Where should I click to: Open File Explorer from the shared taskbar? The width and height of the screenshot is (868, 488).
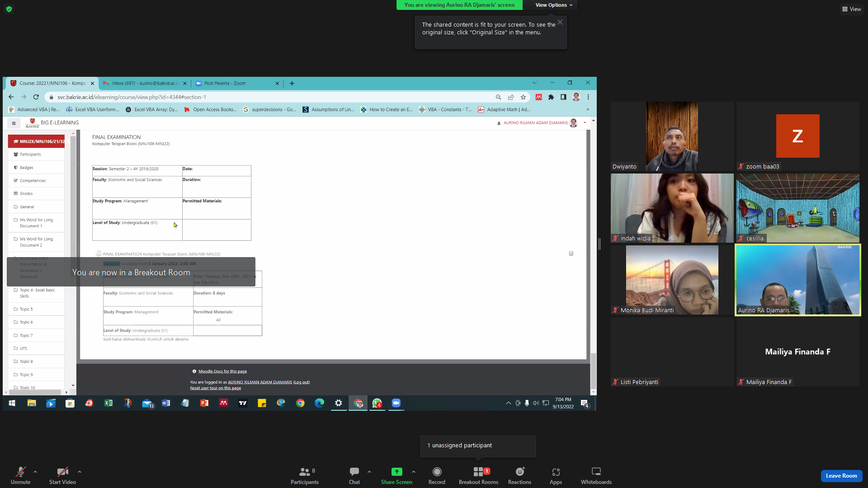coord(32,403)
